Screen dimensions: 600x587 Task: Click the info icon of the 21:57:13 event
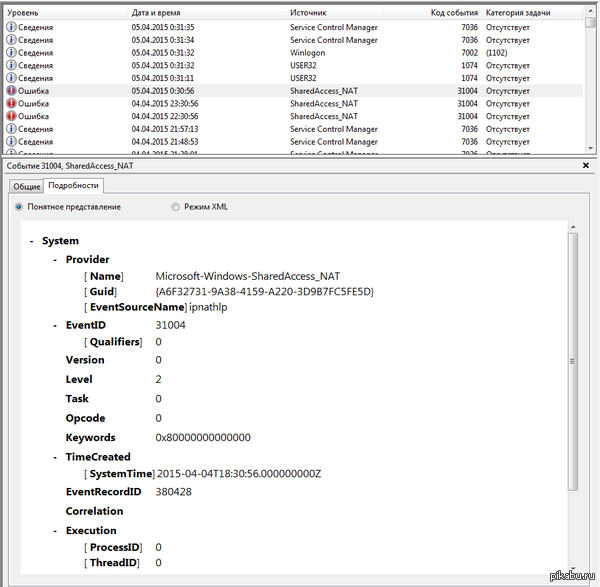[x=11, y=129]
